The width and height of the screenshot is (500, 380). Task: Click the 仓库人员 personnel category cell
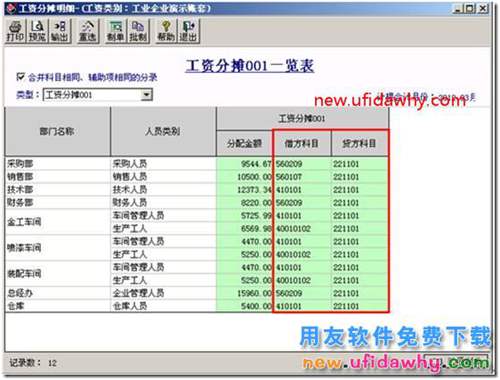coord(163,306)
